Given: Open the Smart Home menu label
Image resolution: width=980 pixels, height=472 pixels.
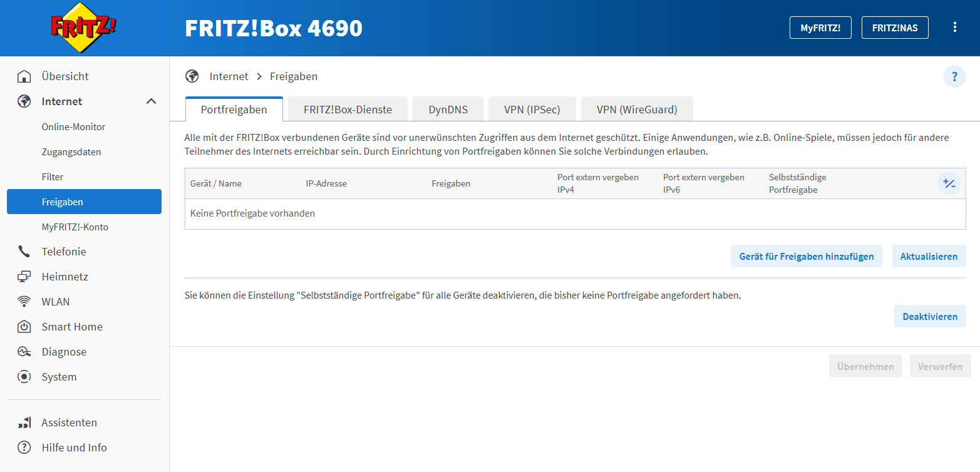Looking at the screenshot, I should (x=72, y=327).
